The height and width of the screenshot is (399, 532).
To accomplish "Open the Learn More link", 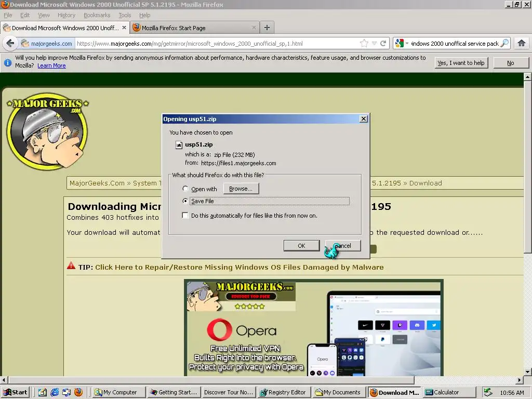I will pos(51,65).
